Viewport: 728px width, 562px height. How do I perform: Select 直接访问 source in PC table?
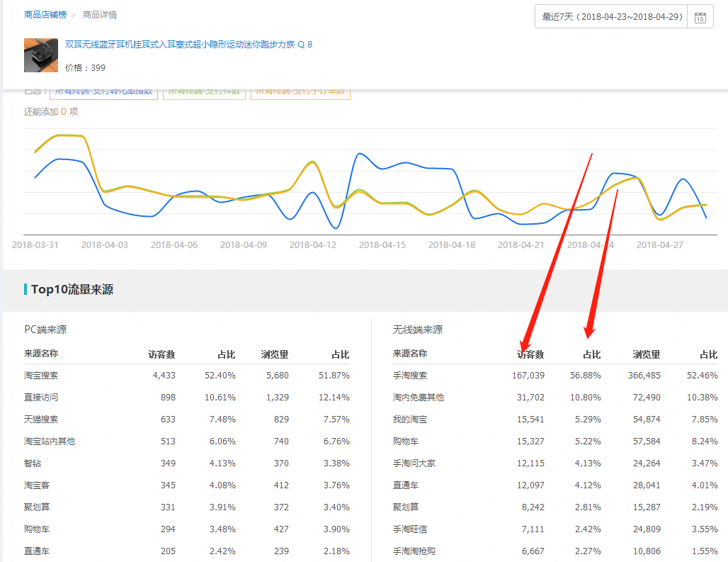(x=41, y=398)
